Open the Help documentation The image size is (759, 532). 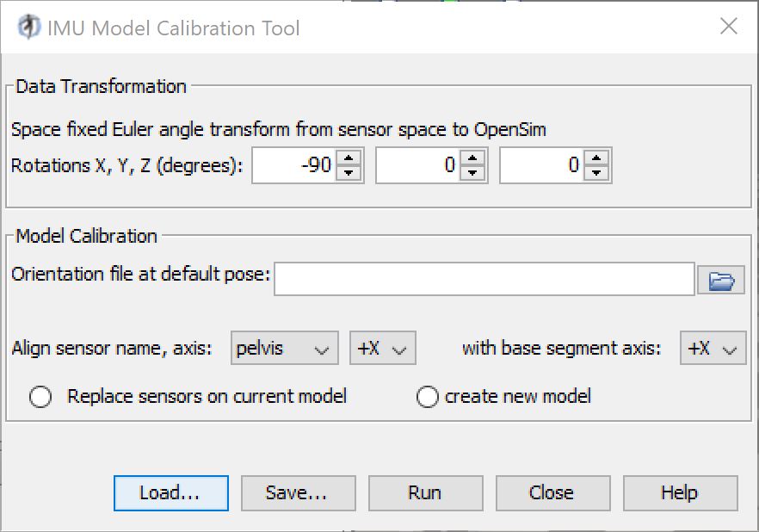tap(680, 492)
